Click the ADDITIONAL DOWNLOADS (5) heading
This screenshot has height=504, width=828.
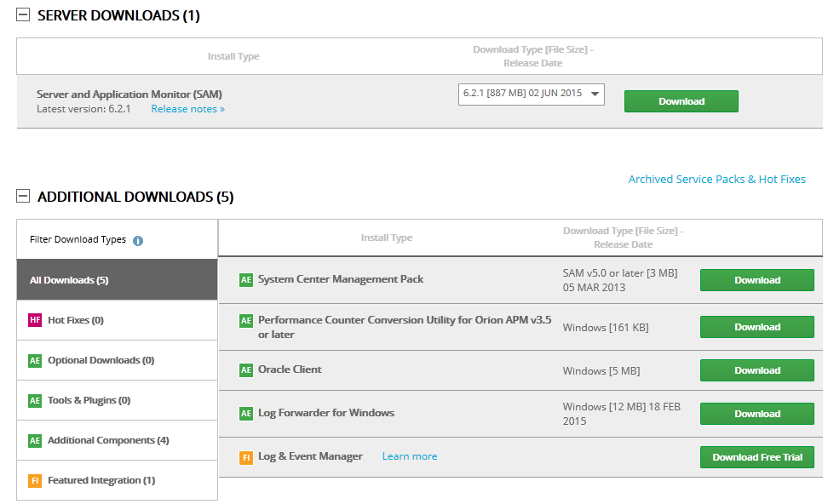point(135,197)
